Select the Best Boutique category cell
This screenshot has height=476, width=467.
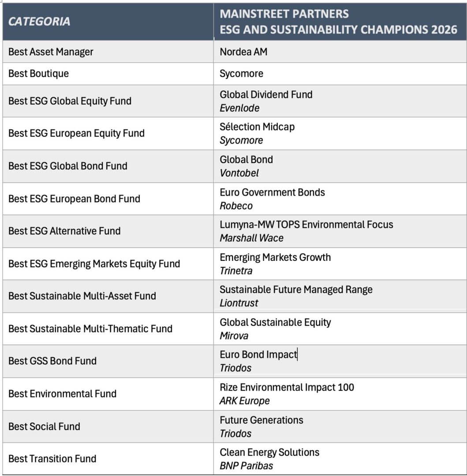[x=38, y=73]
